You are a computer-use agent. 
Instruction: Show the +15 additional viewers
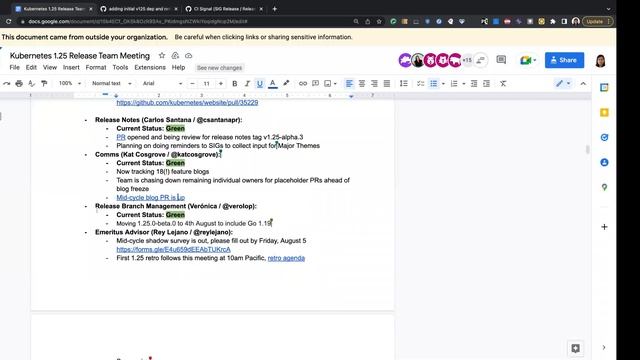point(467,60)
